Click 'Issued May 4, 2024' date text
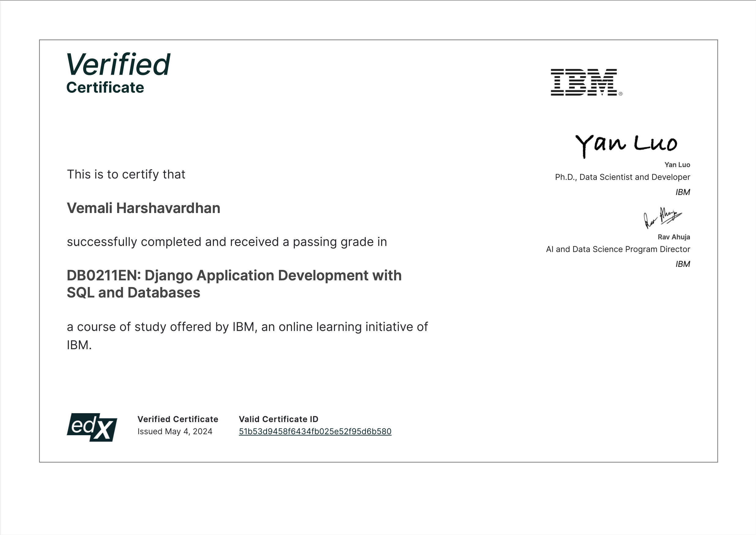Viewport: 756px width, 535px height. pyautogui.click(x=175, y=432)
